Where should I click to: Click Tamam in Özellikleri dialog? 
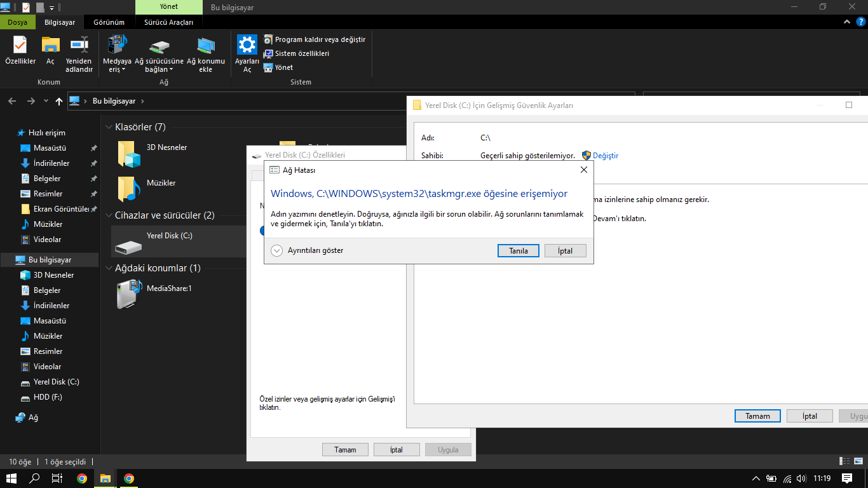345,449
